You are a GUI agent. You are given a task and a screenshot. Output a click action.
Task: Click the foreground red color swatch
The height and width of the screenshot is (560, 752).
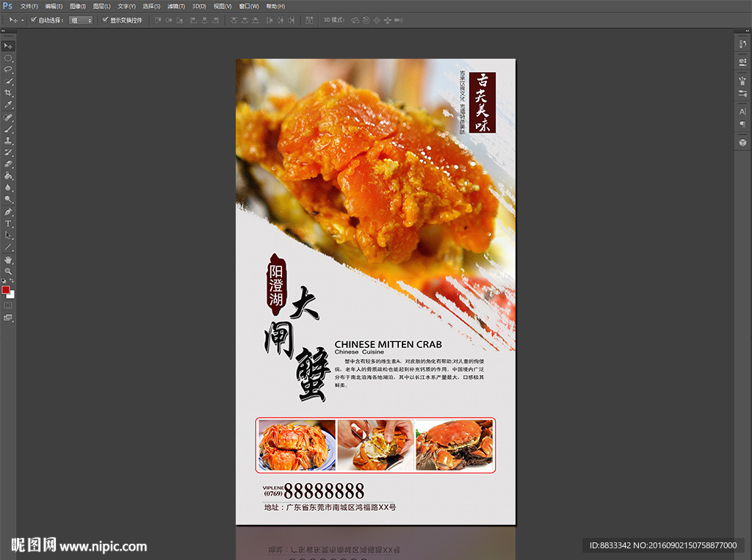pyautogui.click(x=6, y=290)
